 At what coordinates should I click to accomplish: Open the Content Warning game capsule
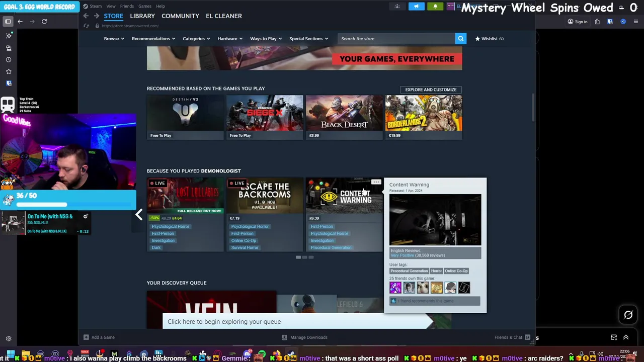(x=344, y=214)
